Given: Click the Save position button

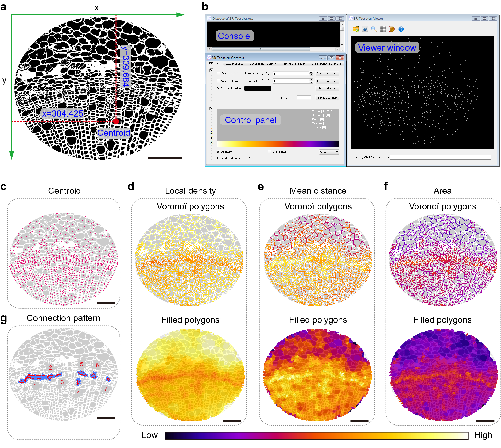Looking at the screenshot, I should click(x=327, y=74).
